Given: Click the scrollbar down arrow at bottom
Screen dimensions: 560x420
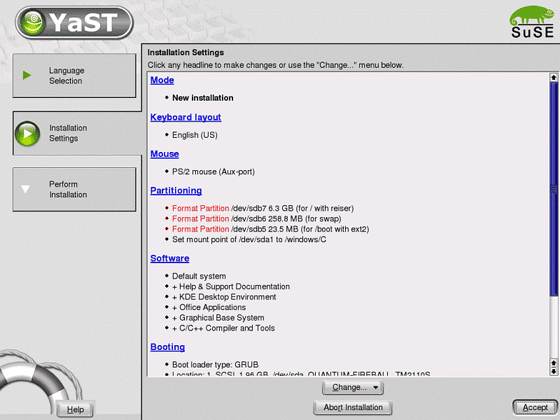Looking at the screenshot, I should (x=554, y=371).
